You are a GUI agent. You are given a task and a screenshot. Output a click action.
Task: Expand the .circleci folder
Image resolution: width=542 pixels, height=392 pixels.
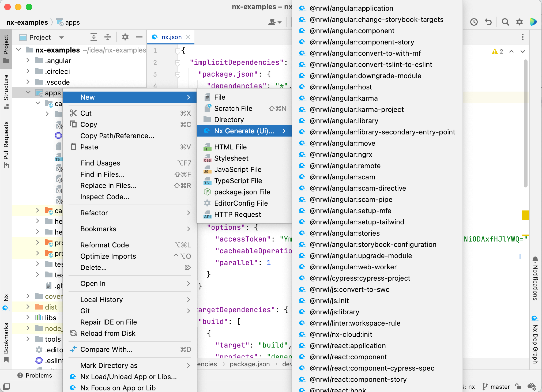point(28,71)
